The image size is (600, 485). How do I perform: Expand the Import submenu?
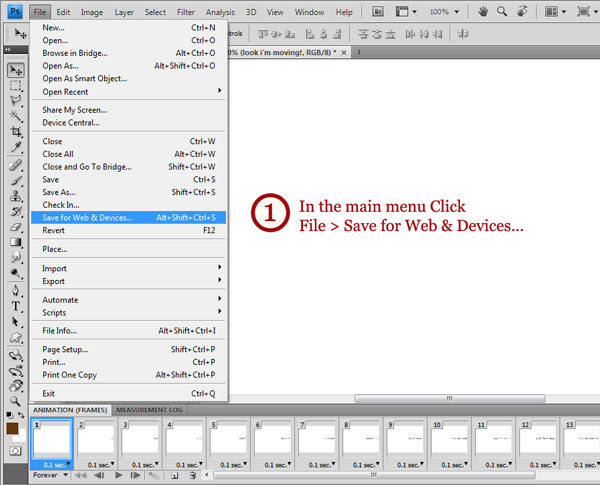coord(129,268)
